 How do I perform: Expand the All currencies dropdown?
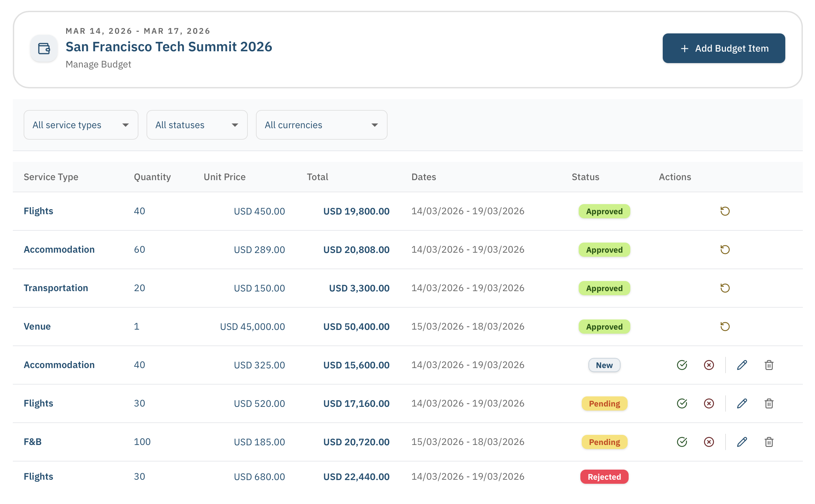click(x=321, y=125)
